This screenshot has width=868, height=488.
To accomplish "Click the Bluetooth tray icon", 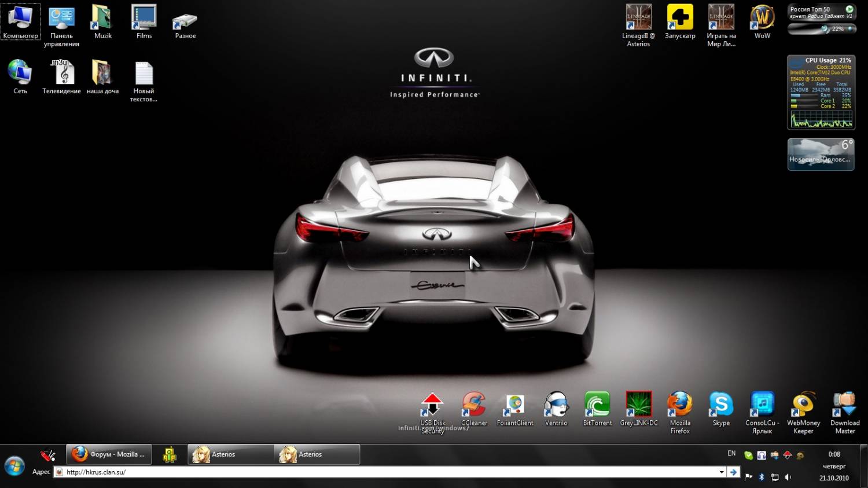I will tap(762, 477).
